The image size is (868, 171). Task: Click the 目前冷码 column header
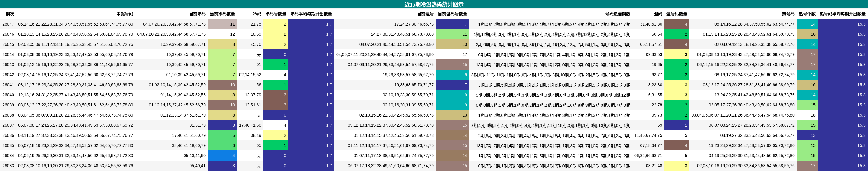tap(197, 14)
